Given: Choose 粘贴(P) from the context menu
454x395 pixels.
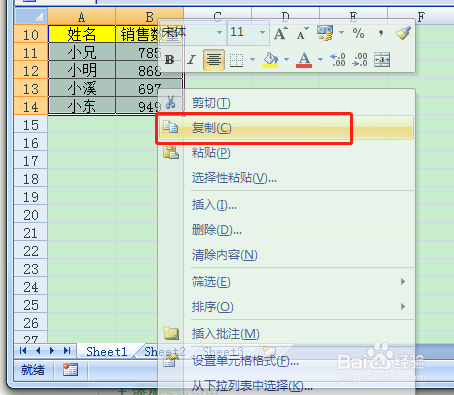Looking at the screenshot, I should 286,153.
